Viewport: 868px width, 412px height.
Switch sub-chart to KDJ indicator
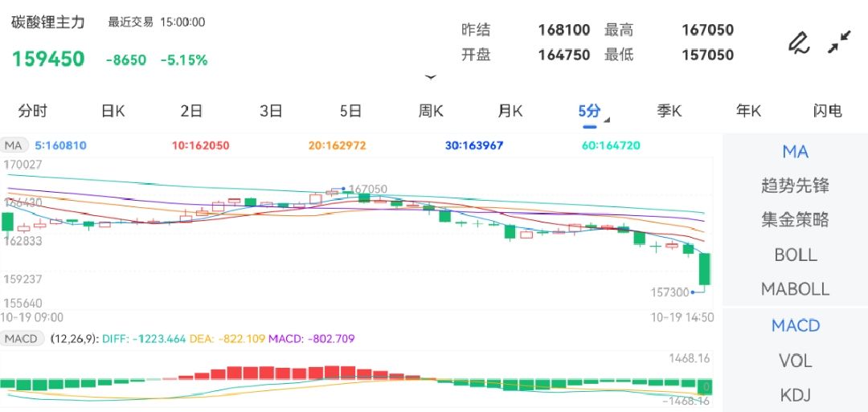(795, 394)
